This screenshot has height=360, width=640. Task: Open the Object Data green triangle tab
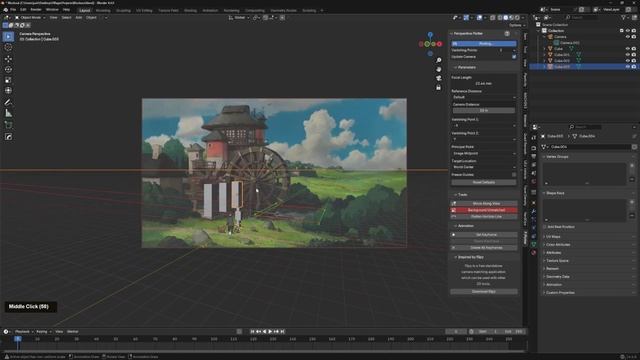(x=533, y=244)
